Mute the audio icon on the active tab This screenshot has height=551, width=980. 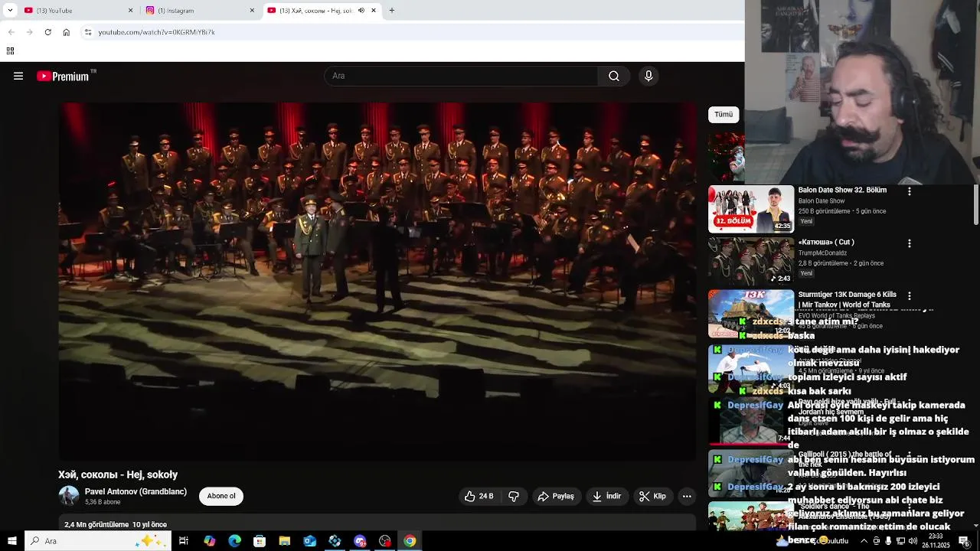pyautogui.click(x=361, y=11)
